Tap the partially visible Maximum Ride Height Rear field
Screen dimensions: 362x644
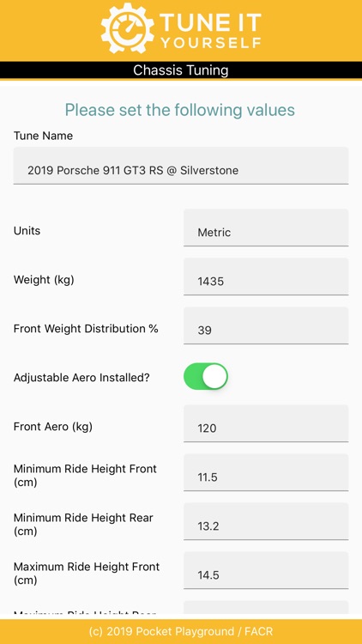click(266, 610)
